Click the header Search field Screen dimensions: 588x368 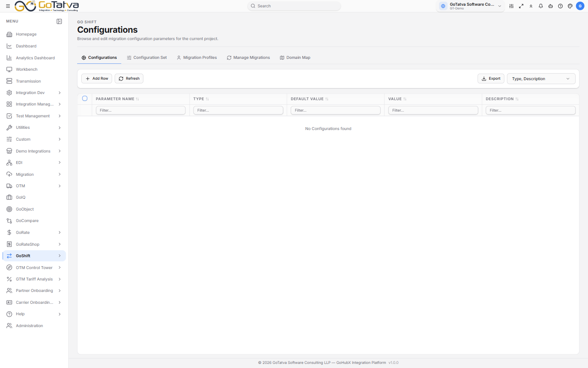pyautogui.click(x=294, y=6)
